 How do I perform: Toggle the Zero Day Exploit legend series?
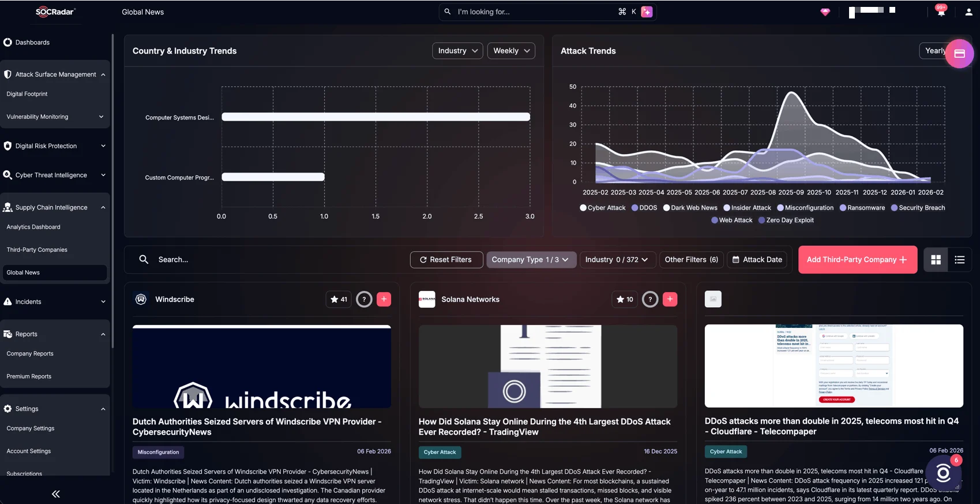(786, 220)
